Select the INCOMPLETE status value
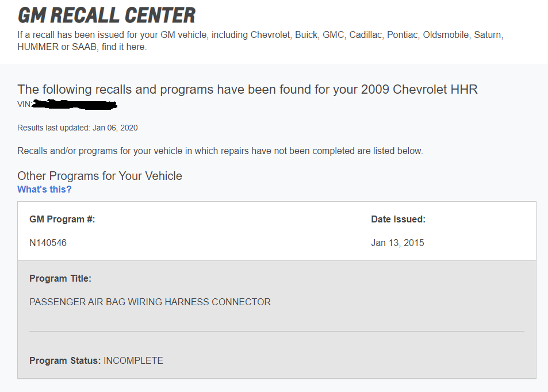Viewport: 548px width, 392px height. pos(133,361)
